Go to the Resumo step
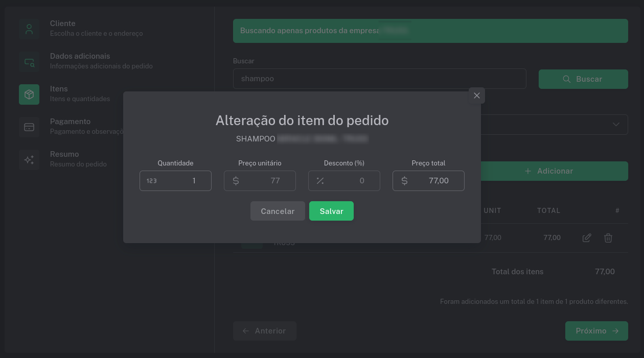 pyautogui.click(x=64, y=154)
